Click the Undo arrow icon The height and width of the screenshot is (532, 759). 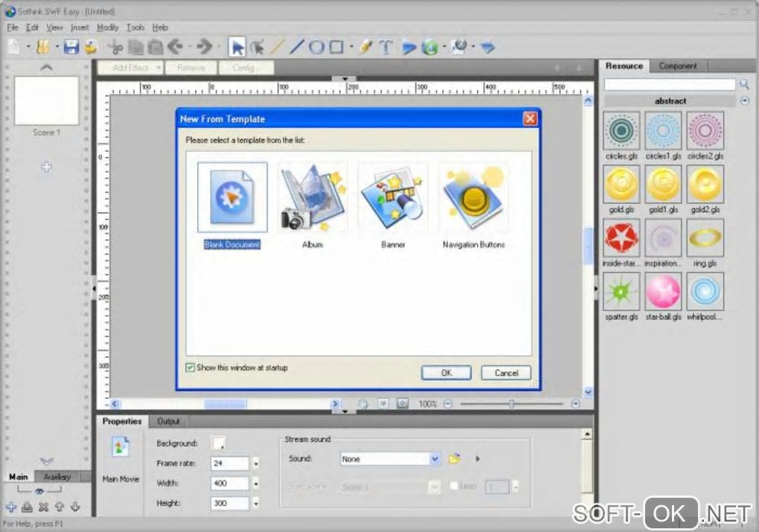[175, 46]
